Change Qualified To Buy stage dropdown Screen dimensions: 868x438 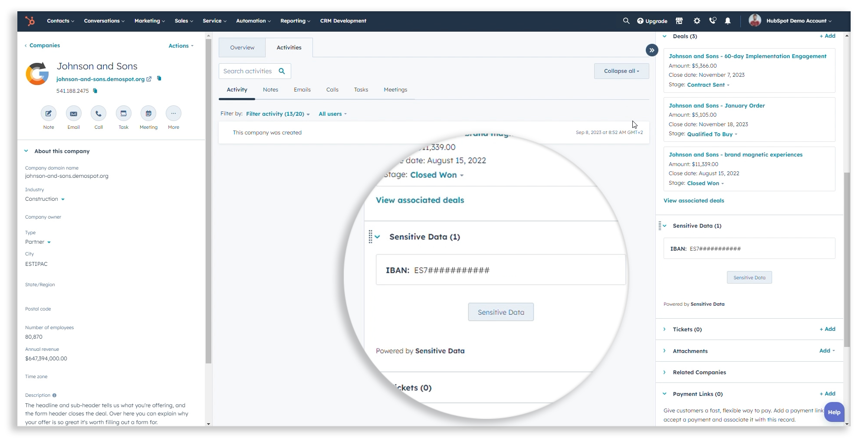pos(712,134)
